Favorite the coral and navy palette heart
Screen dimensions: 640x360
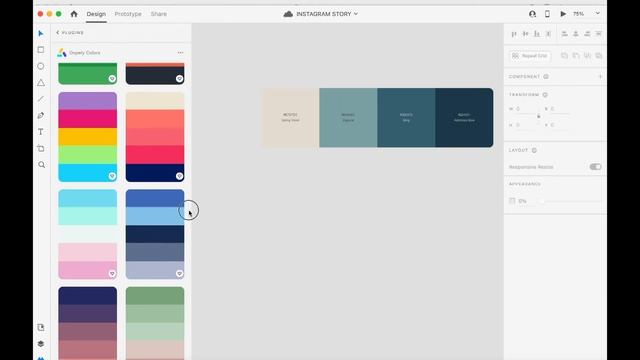(179, 176)
